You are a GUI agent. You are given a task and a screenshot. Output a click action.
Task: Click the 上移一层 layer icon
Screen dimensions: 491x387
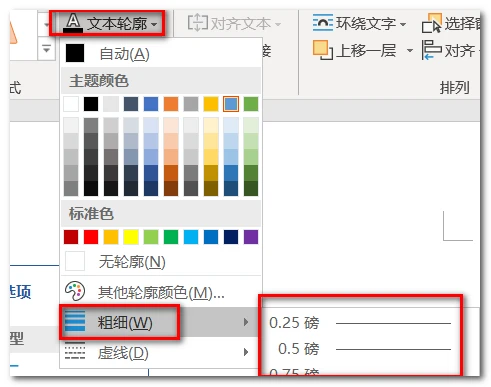tap(323, 50)
